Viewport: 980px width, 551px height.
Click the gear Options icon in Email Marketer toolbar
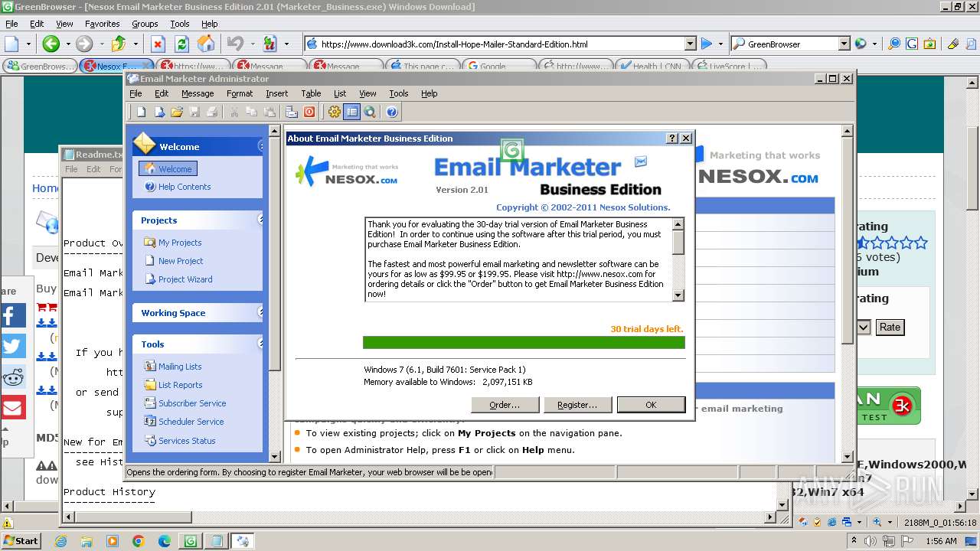(334, 112)
